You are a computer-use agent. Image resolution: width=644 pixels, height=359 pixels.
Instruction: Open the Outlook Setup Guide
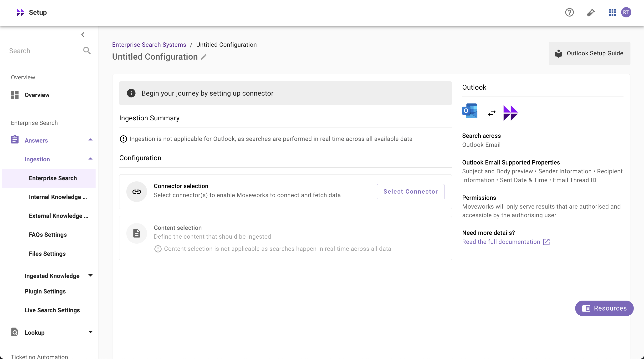589,53
